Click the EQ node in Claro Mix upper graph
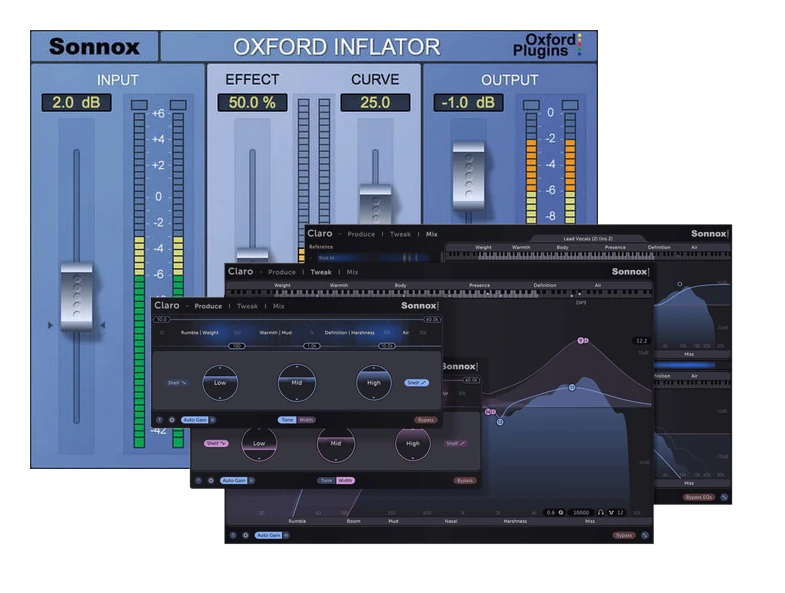Viewport: 785px width, 593px height. point(679,284)
